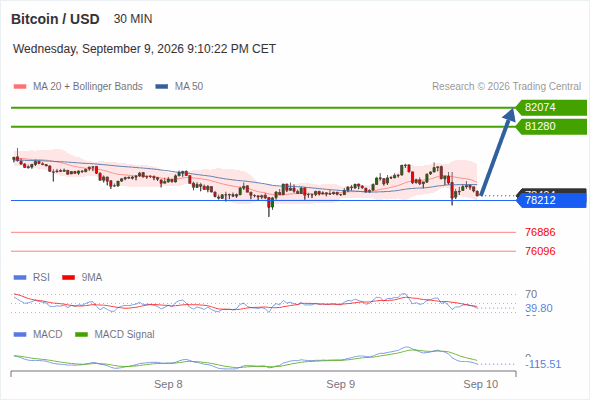590x400 pixels.
Task: Select the 82074 resistance price tag
Action: pos(551,108)
